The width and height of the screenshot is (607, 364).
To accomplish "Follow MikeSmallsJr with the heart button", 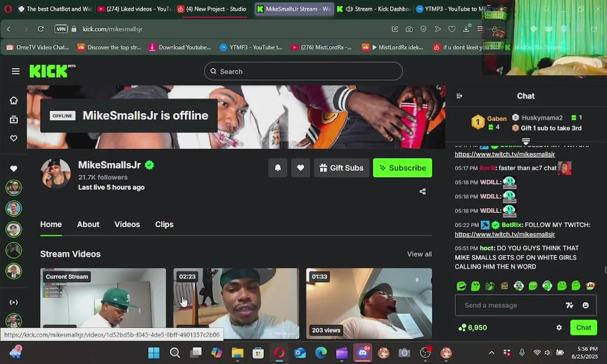I will coord(300,168).
